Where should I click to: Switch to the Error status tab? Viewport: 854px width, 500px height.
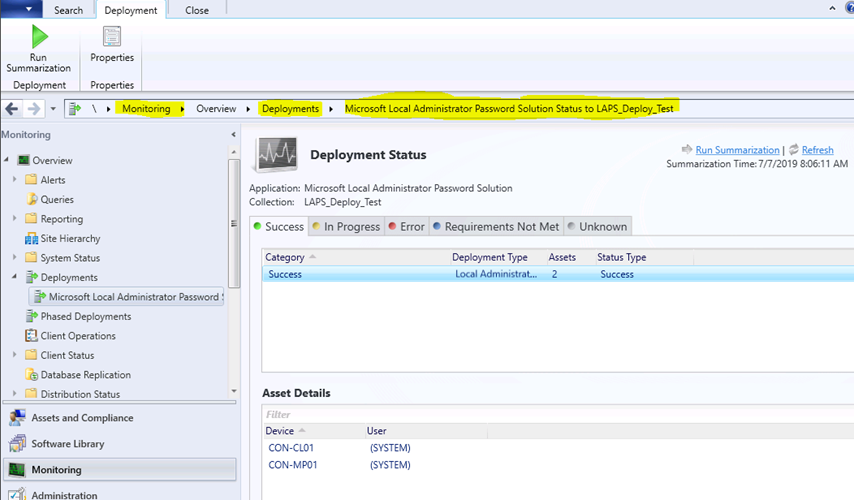tap(407, 227)
